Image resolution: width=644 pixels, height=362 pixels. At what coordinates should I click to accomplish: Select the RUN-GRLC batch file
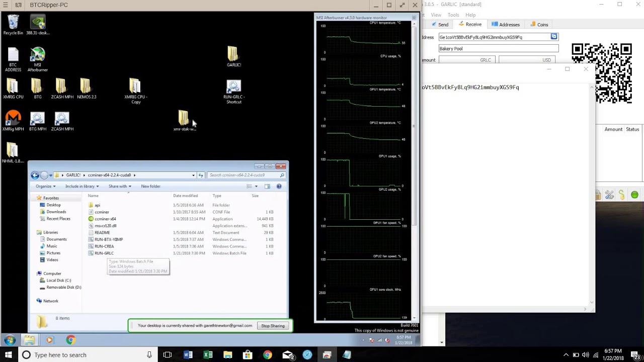tap(104, 253)
